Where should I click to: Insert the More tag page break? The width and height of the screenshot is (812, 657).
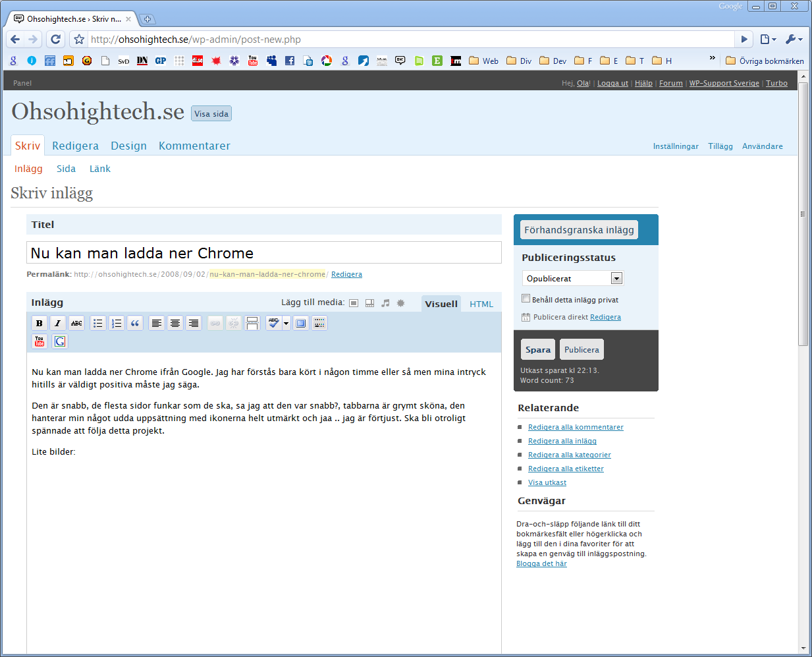pos(252,323)
